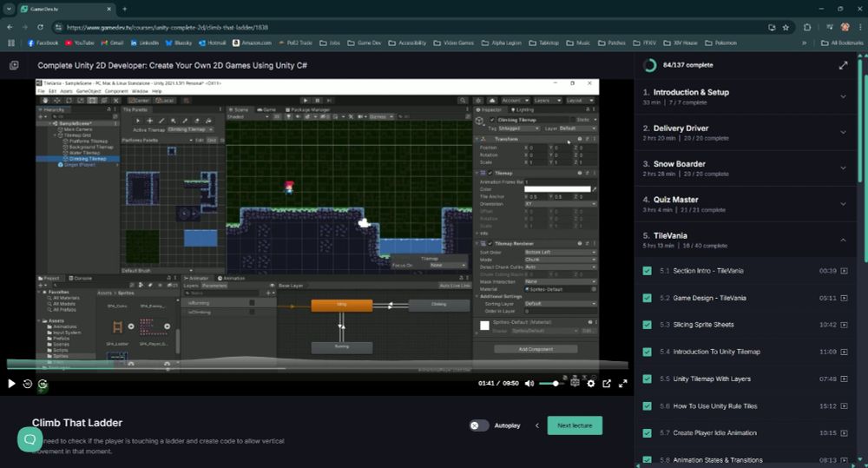Mute the video with the speaker icon

coord(529,383)
